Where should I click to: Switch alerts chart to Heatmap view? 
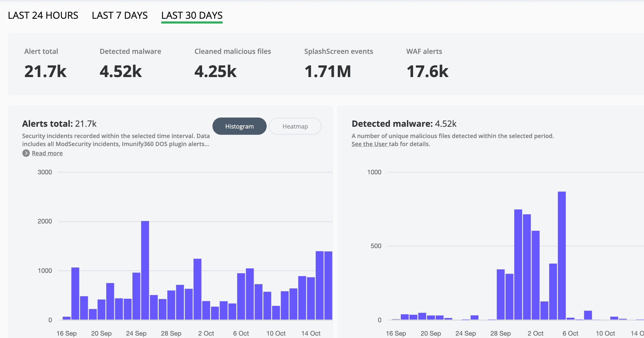click(x=295, y=126)
